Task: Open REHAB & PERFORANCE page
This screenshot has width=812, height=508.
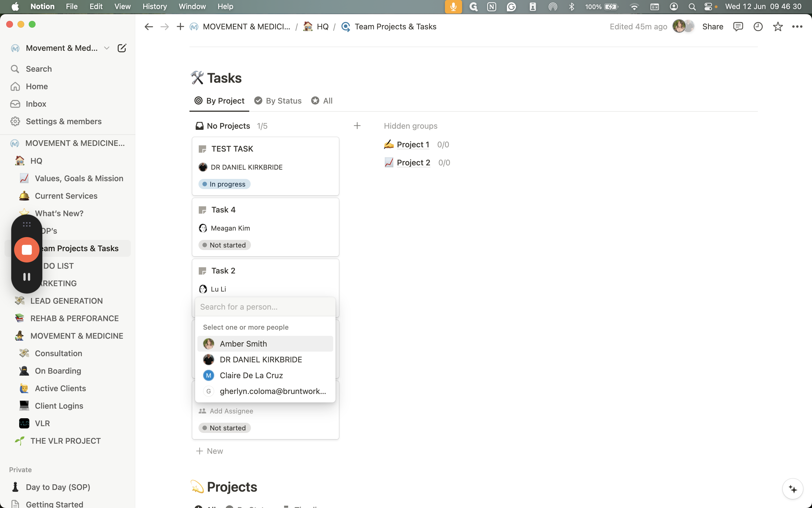Action: coord(68,318)
